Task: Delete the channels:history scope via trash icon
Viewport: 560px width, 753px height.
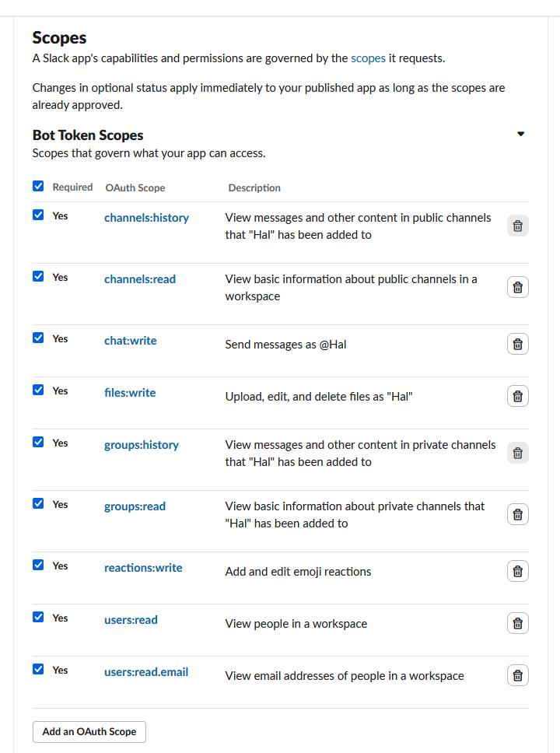Action: tap(518, 226)
